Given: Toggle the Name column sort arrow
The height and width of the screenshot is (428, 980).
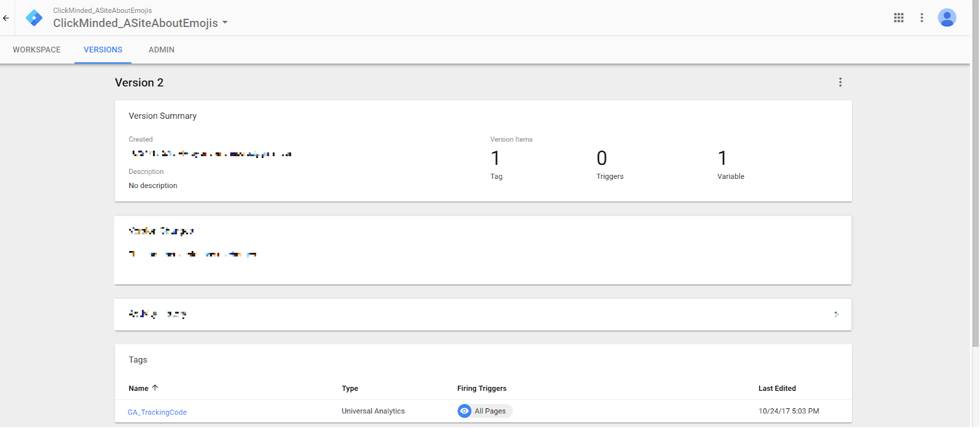Looking at the screenshot, I should 155,388.
